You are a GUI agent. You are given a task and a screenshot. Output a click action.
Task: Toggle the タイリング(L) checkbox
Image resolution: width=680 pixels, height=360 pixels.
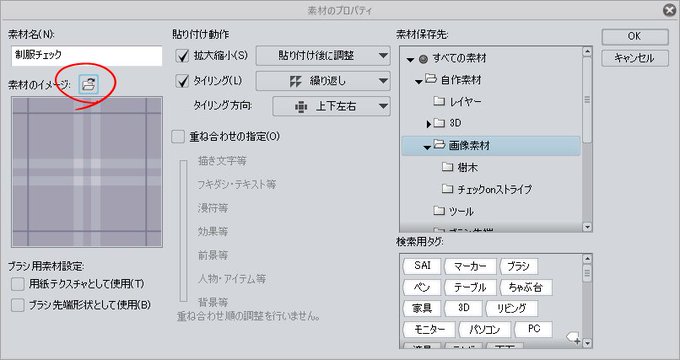tap(182, 81)
